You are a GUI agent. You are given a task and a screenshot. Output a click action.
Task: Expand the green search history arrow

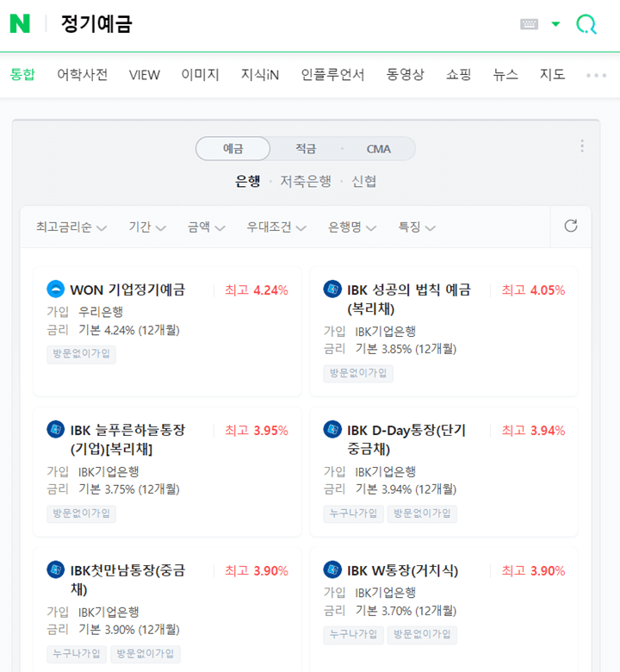[x=555, y=24]
